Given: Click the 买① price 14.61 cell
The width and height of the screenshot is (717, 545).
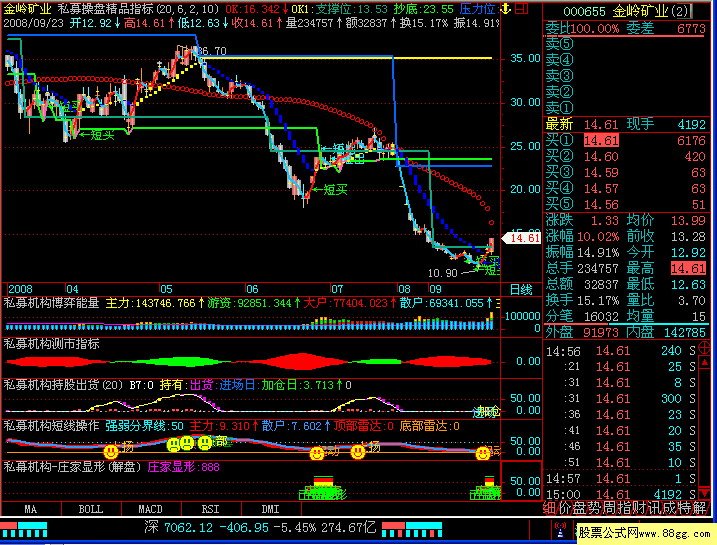Looking at the screenshot, I should pyautogui.click(x=601, y=140).
